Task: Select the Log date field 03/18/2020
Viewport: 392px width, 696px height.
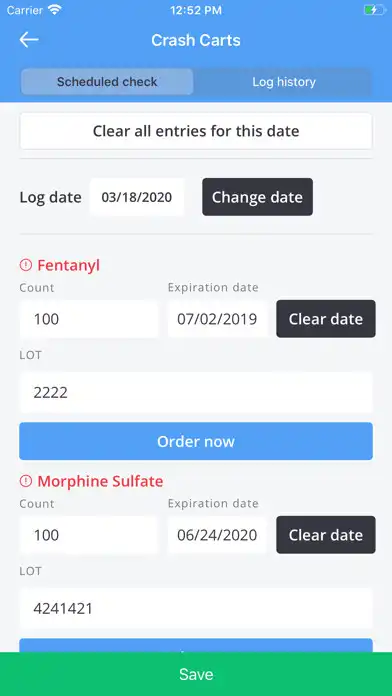Action: pos(137,197)
